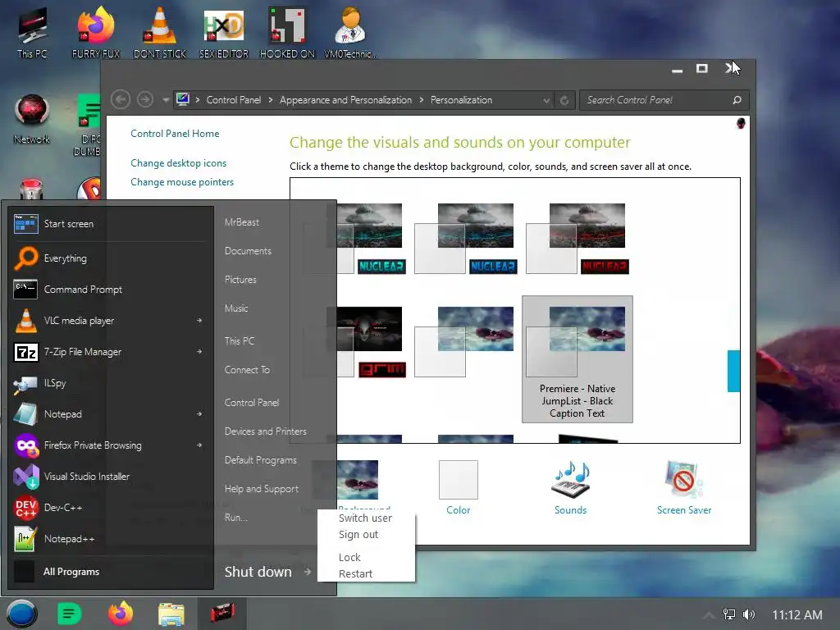The height and width of the screenshot is (630, 840).
Task: Follow Change desktop icons link
Action: click(178, 163)
